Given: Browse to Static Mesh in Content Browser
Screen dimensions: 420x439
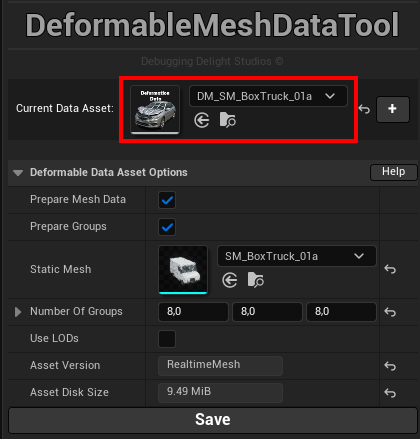Looking at the screenshot, I should point(256,280).
